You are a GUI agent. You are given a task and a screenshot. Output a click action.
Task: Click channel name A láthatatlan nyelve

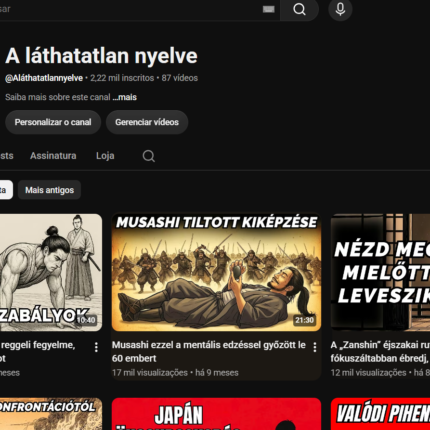pyautogui.click(x=101, y=56)
